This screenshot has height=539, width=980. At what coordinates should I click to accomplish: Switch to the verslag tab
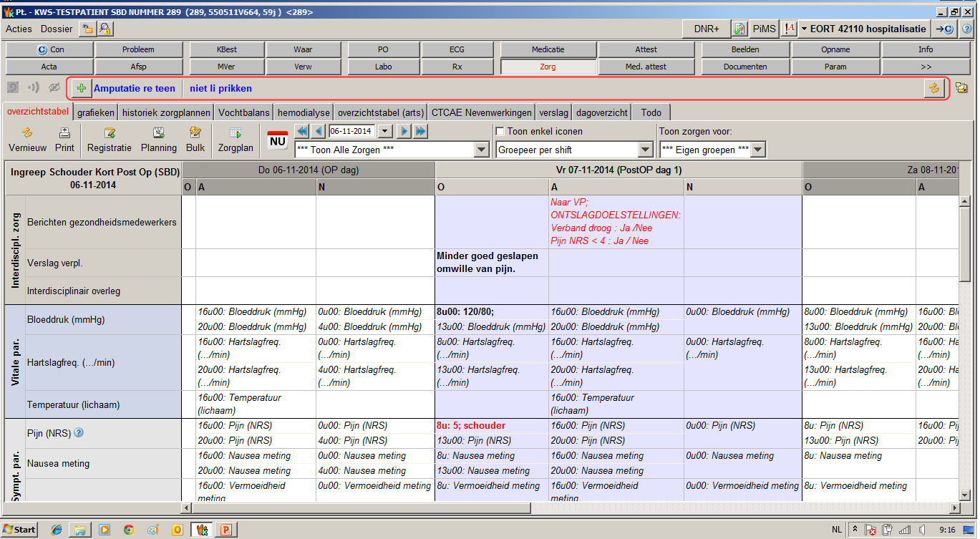pos(554,112)
